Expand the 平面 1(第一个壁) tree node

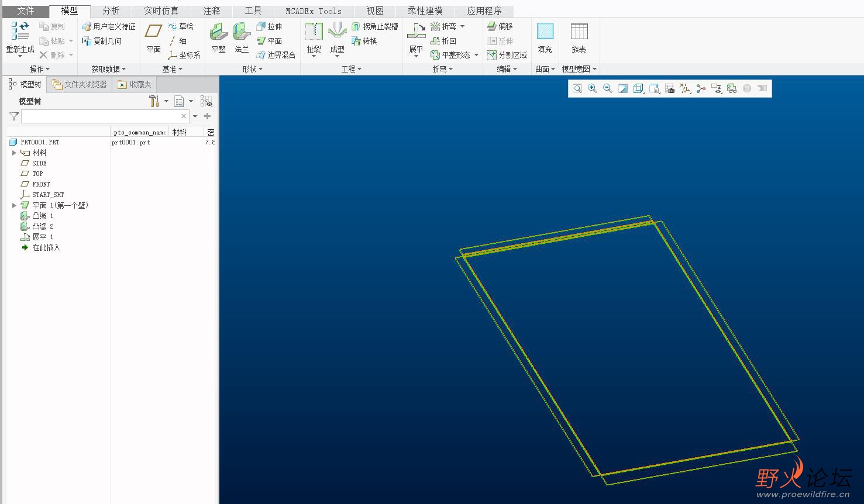coord(14,205)
